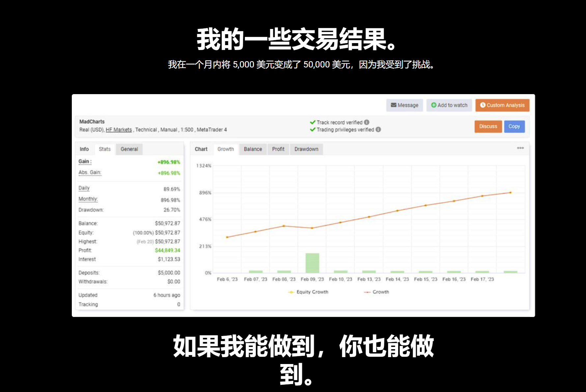Click the Copy button
Viewport: 586px width, 392px height.
[x=514, y=126]
